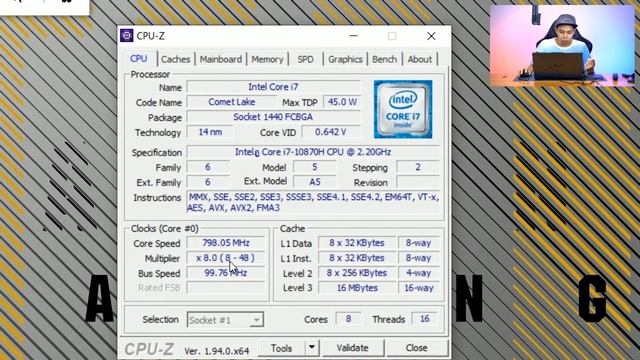Click Level 3 value 16 MBytes
Image resolution: width=640 pixels, height=360 pixels.
tap(357, 288)
